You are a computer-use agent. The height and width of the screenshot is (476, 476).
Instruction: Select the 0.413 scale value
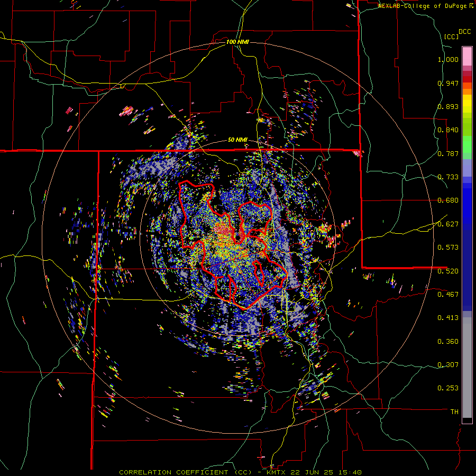(448, 318)
